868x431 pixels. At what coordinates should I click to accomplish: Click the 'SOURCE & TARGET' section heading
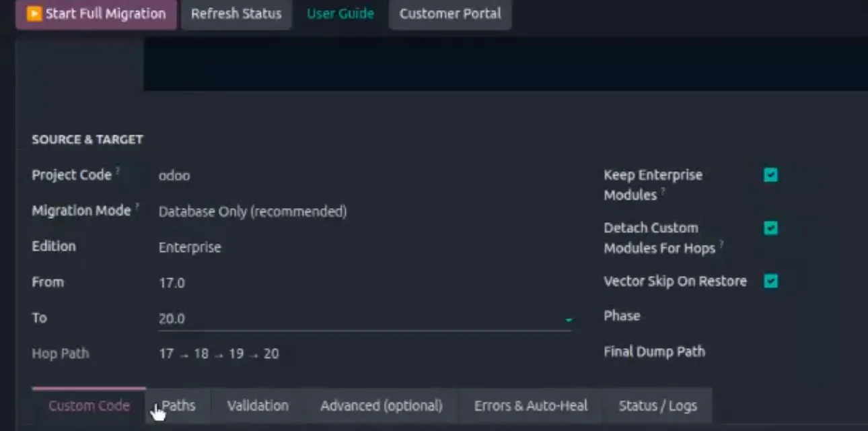pyautogui.click(x=87, y=139)
